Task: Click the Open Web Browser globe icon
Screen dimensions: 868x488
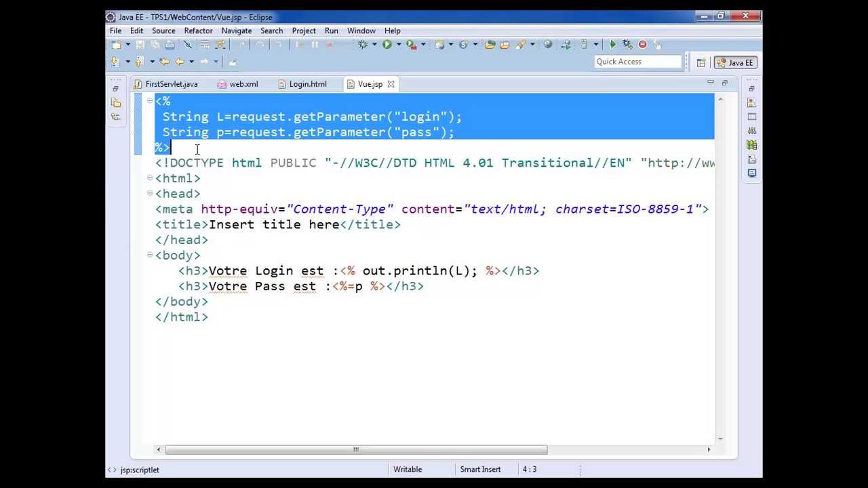Action: [x=548, y=45]
